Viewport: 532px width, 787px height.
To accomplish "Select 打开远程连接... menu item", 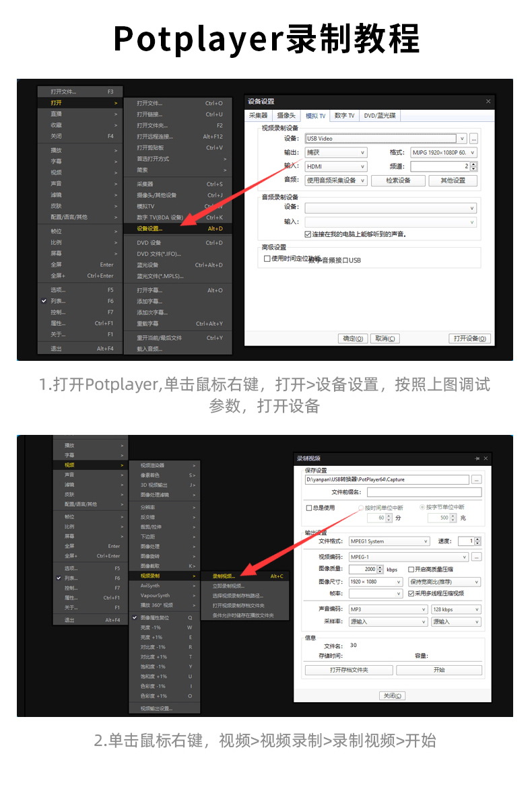I will click(178, 136).
